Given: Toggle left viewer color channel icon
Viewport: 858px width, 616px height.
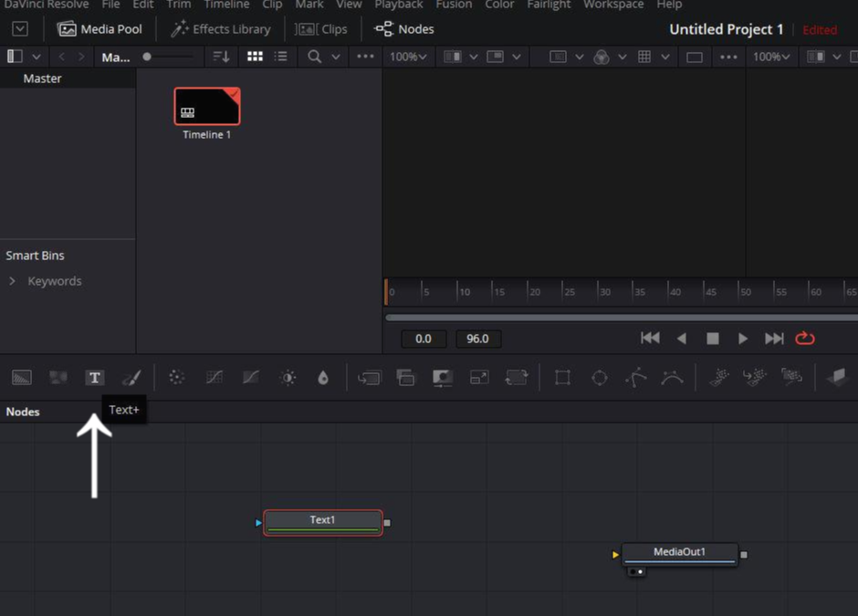Looking at the screenshot, I should click(602, 57).
